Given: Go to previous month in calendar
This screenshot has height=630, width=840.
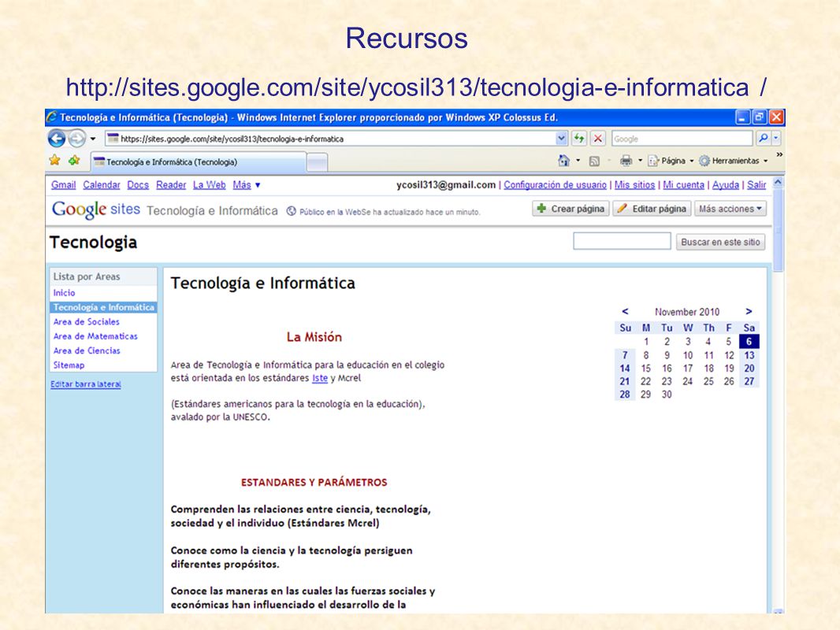Looking at the screenshot, I should [625, 311].
